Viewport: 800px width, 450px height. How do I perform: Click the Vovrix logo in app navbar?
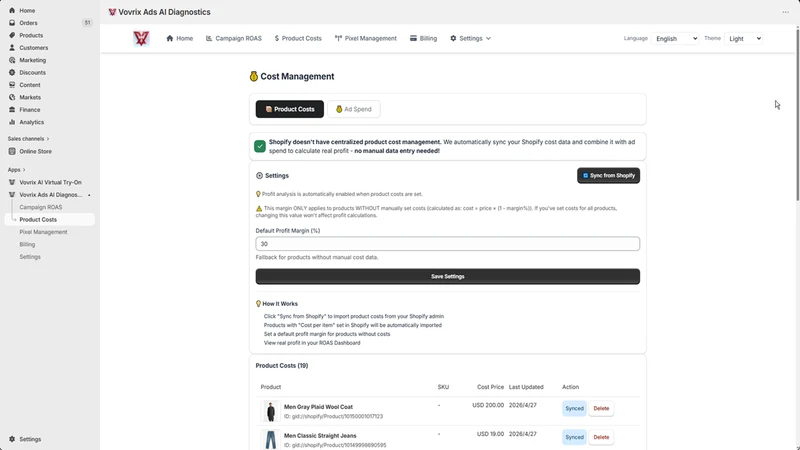(x=141, y=38)
